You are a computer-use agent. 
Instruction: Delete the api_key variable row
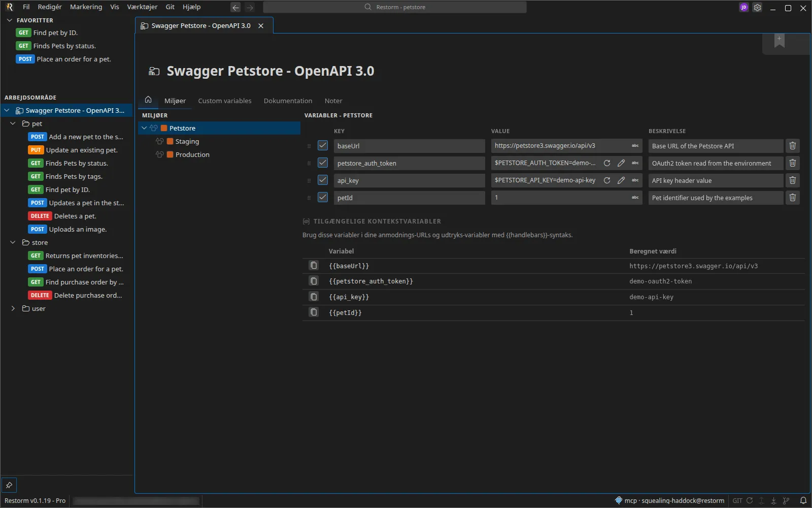[x=792, y=180]
